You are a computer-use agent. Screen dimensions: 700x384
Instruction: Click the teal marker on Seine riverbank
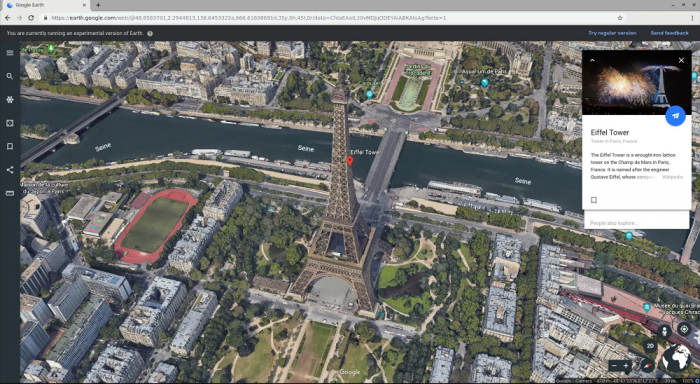pos(629,236)
